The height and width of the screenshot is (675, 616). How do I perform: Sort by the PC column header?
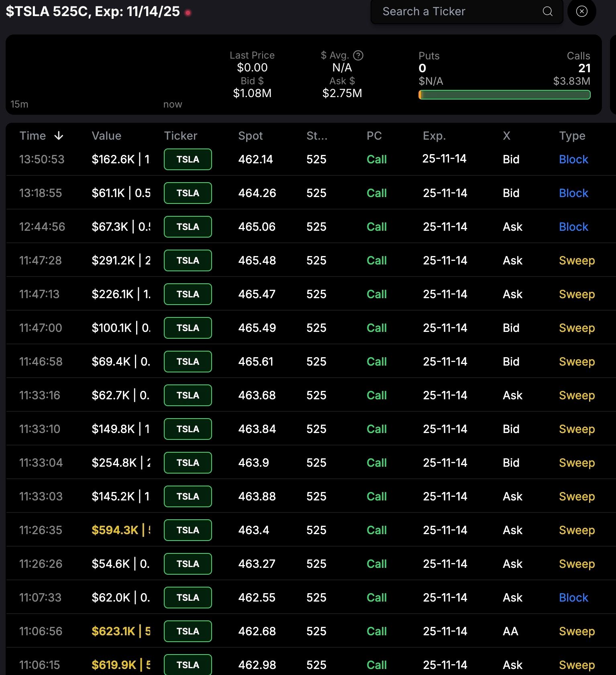[x=374, y=136]
